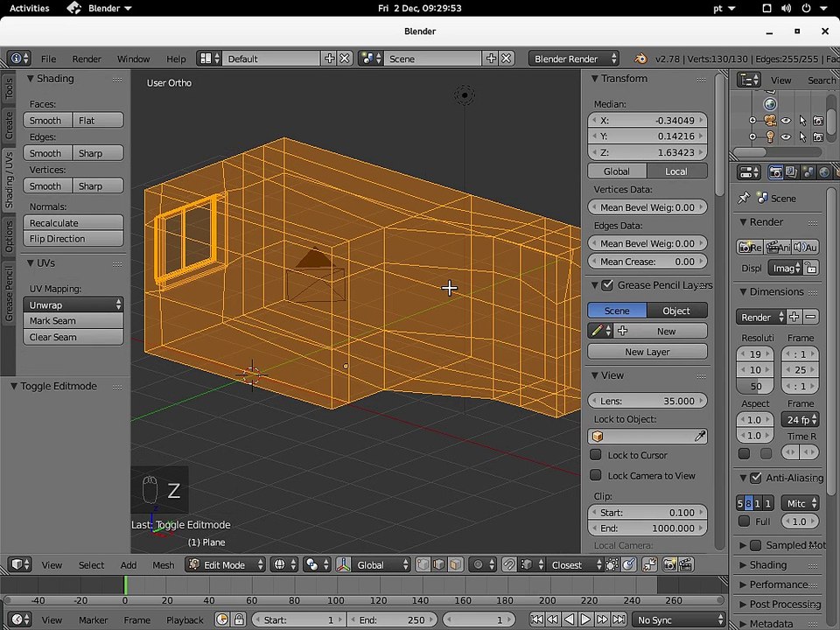
Task: Jump to previous keyframe in timeline
Action: 553,619
